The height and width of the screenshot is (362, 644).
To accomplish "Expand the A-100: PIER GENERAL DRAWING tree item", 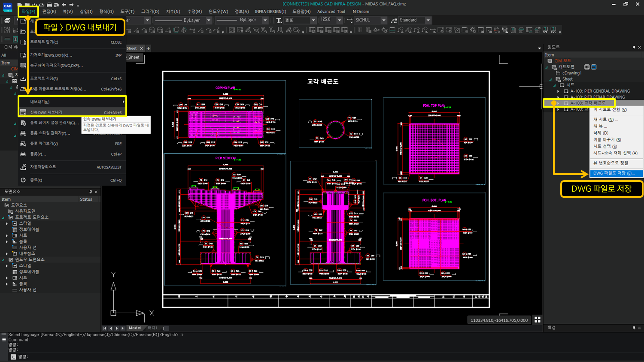I will pos(558,91).
